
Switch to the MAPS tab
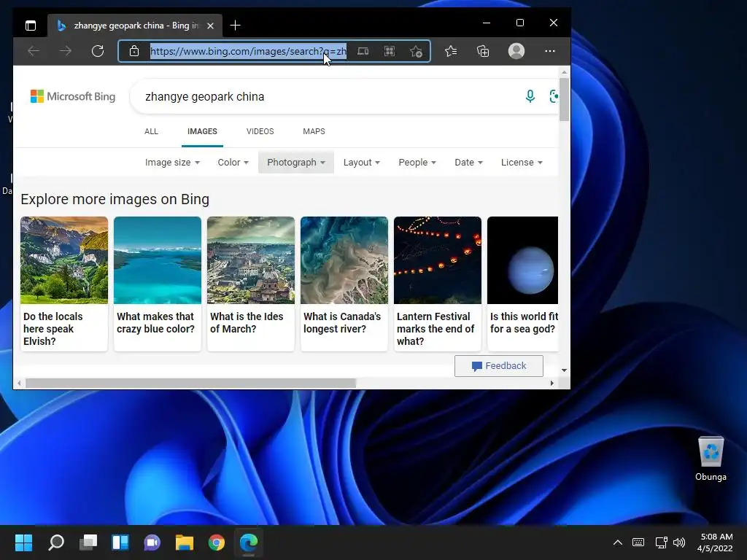314,131
